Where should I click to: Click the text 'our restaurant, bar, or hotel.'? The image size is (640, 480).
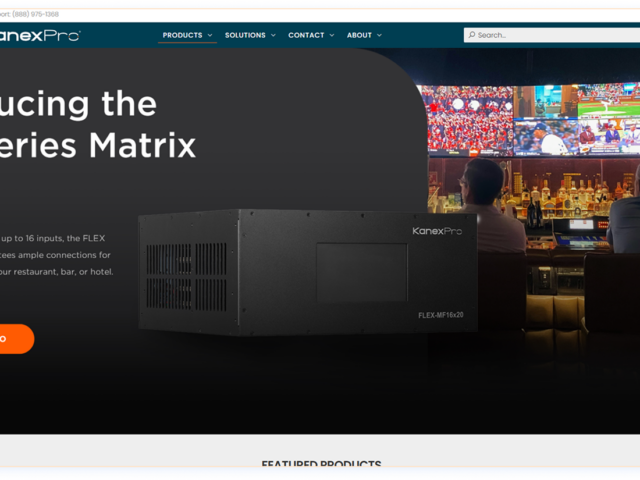click(x=56, y=272)
